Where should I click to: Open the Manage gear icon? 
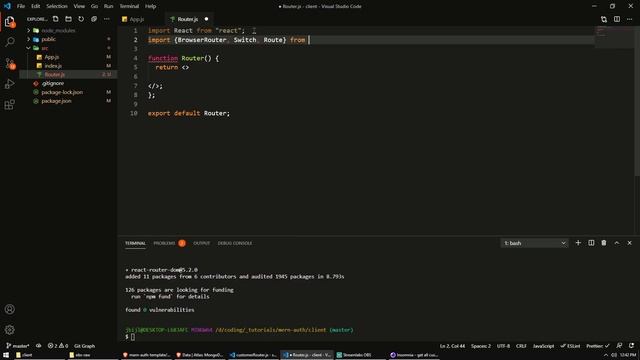[9, 329]
